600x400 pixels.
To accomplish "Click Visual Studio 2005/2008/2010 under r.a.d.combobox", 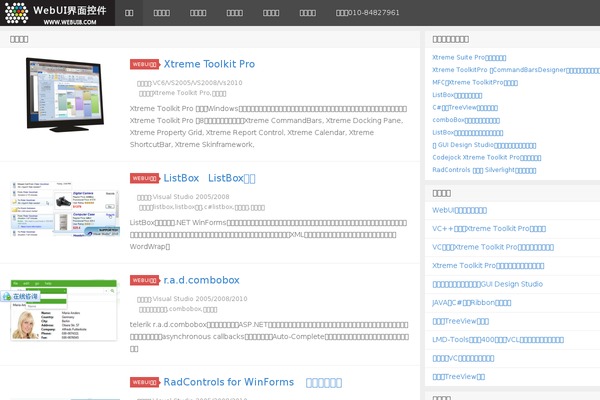I will 200,299.
